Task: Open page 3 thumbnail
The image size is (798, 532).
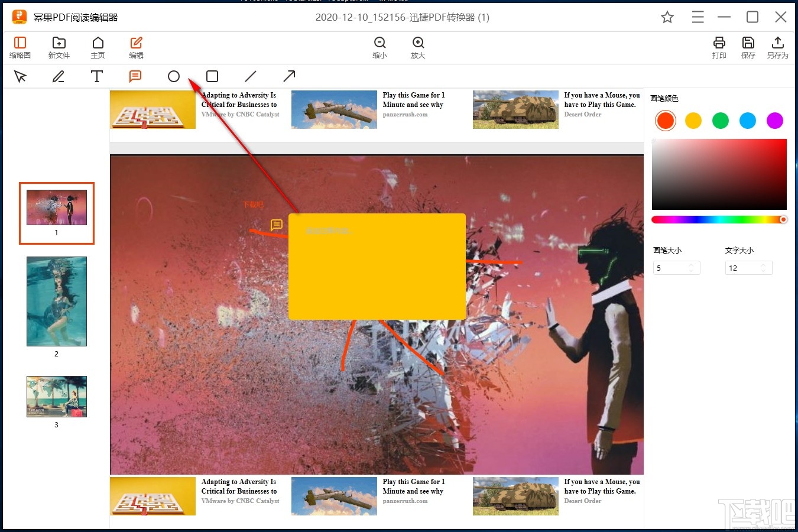Action: [x=57, y=397]
